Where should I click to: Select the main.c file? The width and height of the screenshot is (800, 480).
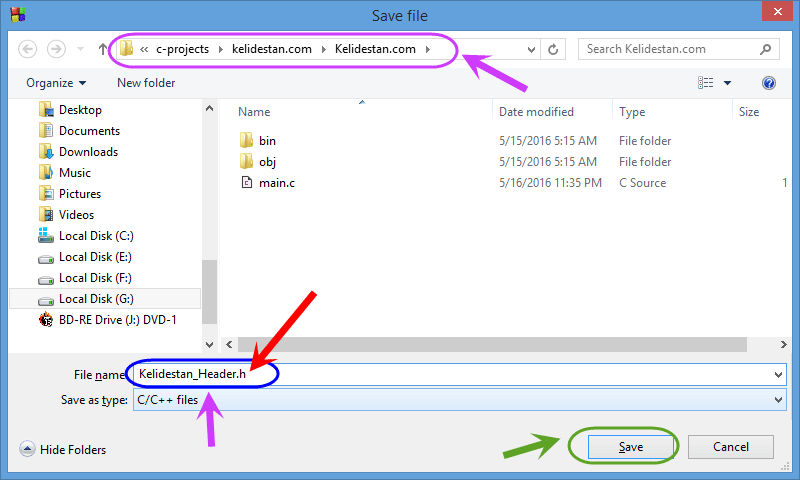(277, 183)
